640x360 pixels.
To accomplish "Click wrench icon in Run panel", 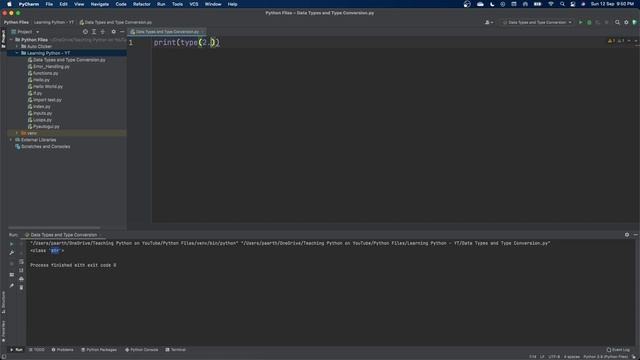I will point(11,253).
